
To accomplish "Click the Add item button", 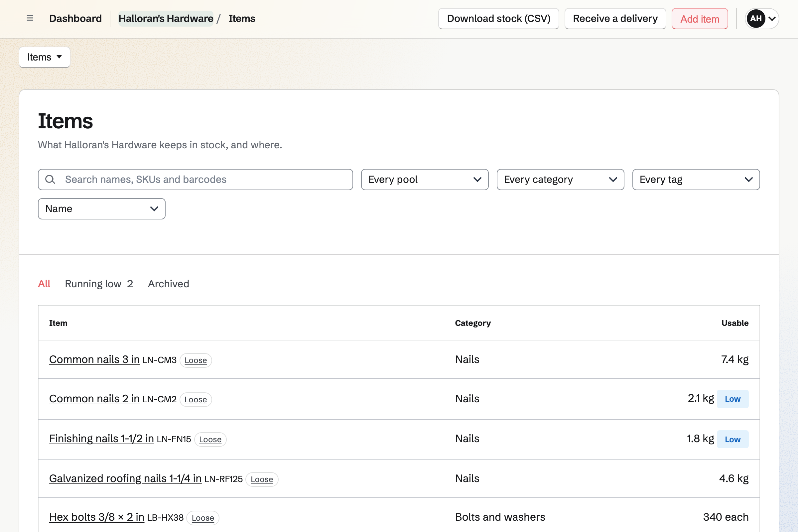I will pos(700,19).
